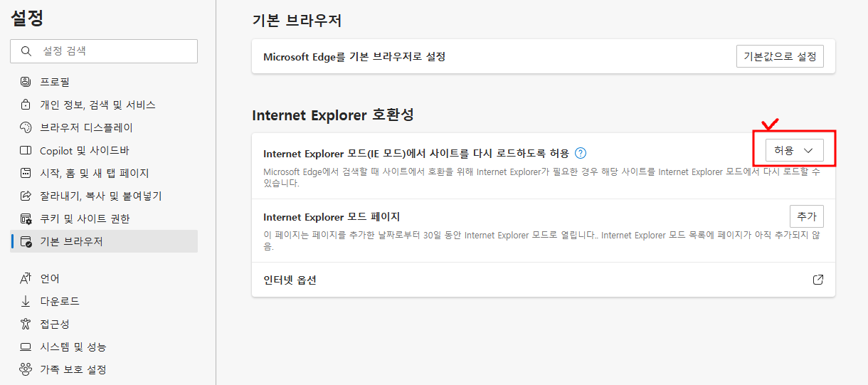Select 기본 브라우저 in the sidebar
Screen dimensions: 868x385
[105, 241]
